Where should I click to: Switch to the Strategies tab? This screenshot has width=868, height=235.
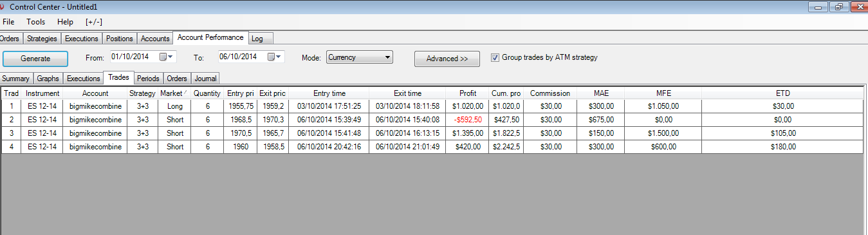click(42, 39)
